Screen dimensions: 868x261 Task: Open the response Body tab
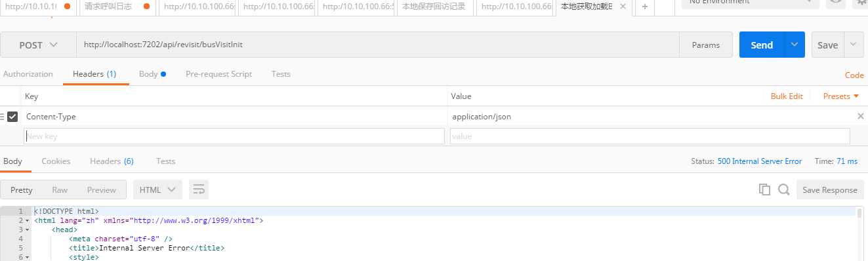click(12, 161)
